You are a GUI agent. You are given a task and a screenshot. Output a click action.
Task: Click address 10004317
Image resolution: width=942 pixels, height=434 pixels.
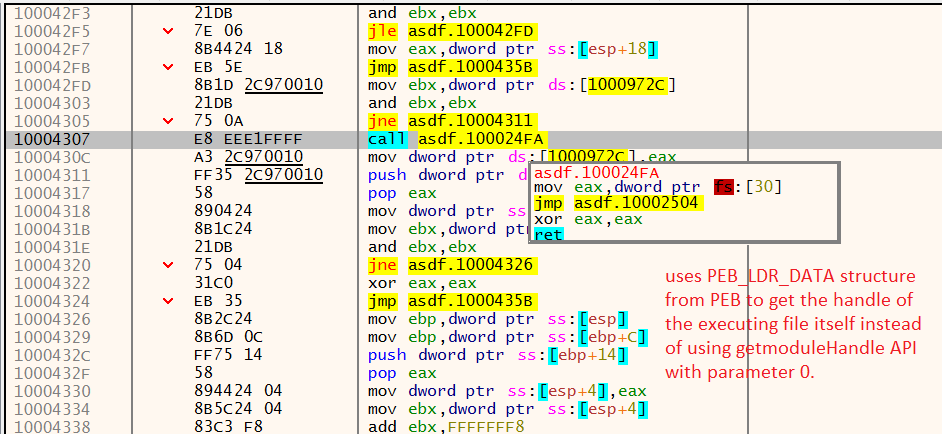(52, 193)
